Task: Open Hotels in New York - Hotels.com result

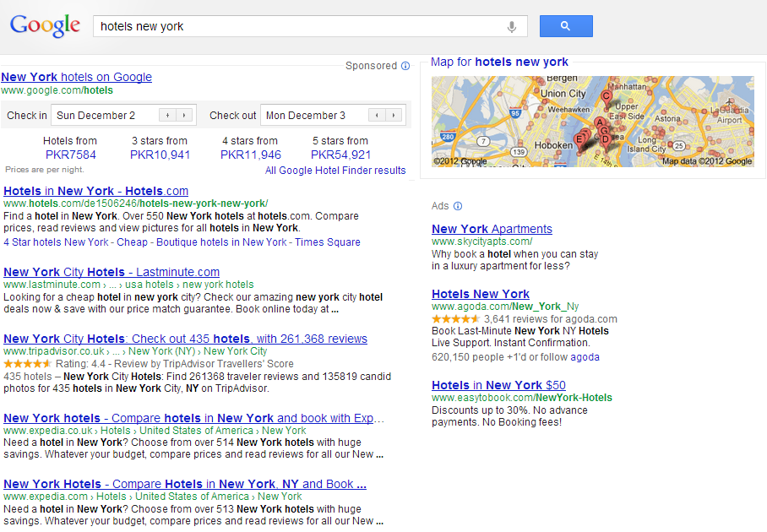Action: [x=95, y=191]
